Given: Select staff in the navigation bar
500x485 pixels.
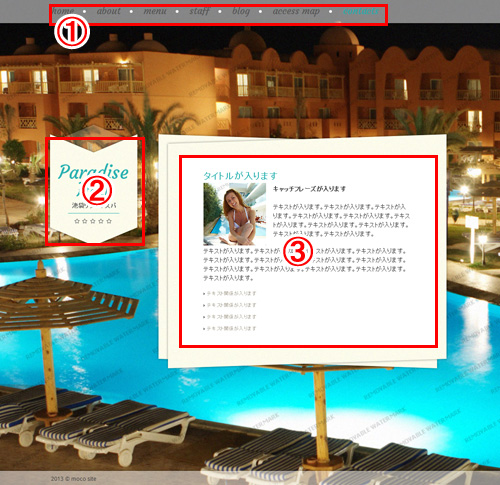Looking at the screenshot, I should [200, 11].
